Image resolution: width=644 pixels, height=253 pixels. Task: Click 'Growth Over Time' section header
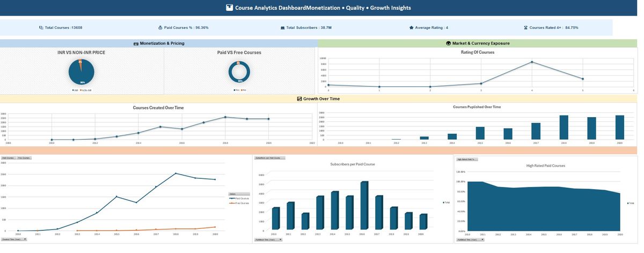pyautogui.click(x=321, y=99)
